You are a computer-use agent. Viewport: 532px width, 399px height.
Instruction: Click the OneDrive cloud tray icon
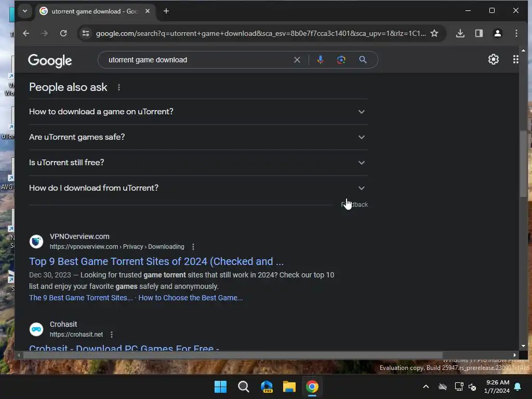click(x=443, y=387)
